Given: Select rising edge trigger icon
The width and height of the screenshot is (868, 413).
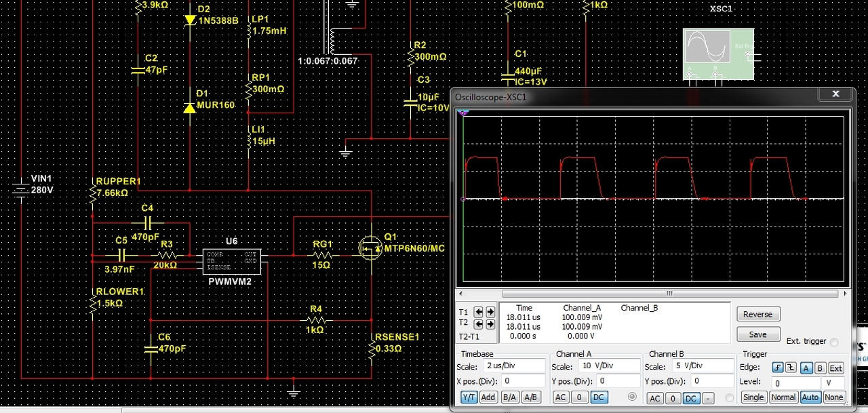Looking at the screenshot, I should pyautogui.click(x=778, y=368).
